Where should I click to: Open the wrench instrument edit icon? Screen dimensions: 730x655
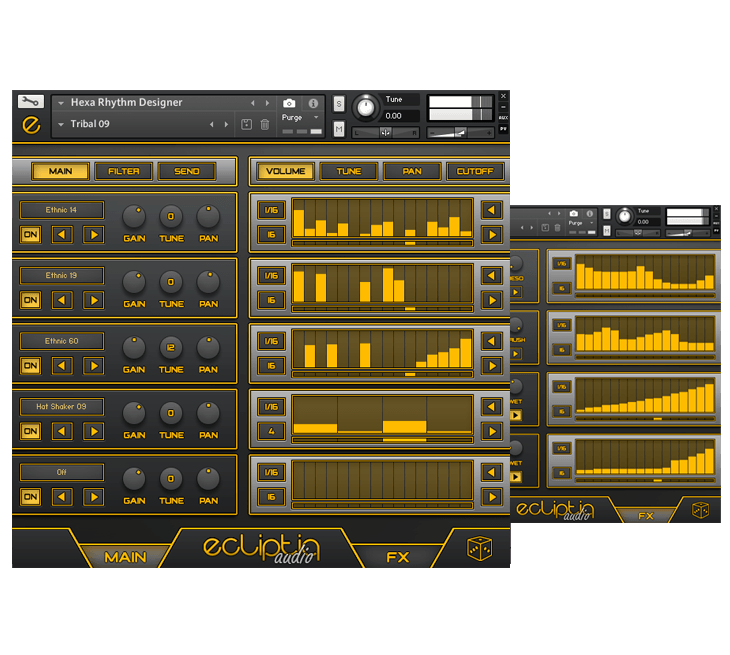point(30,102)
